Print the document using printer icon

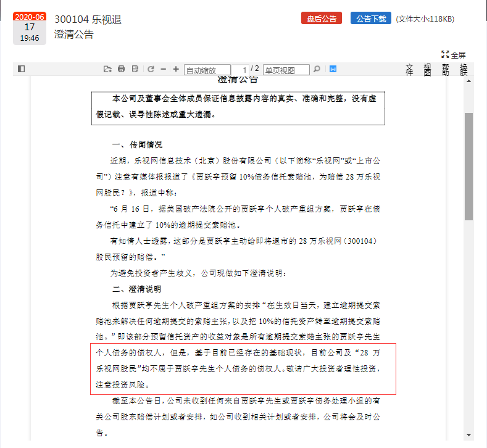[x=121, y=69]
